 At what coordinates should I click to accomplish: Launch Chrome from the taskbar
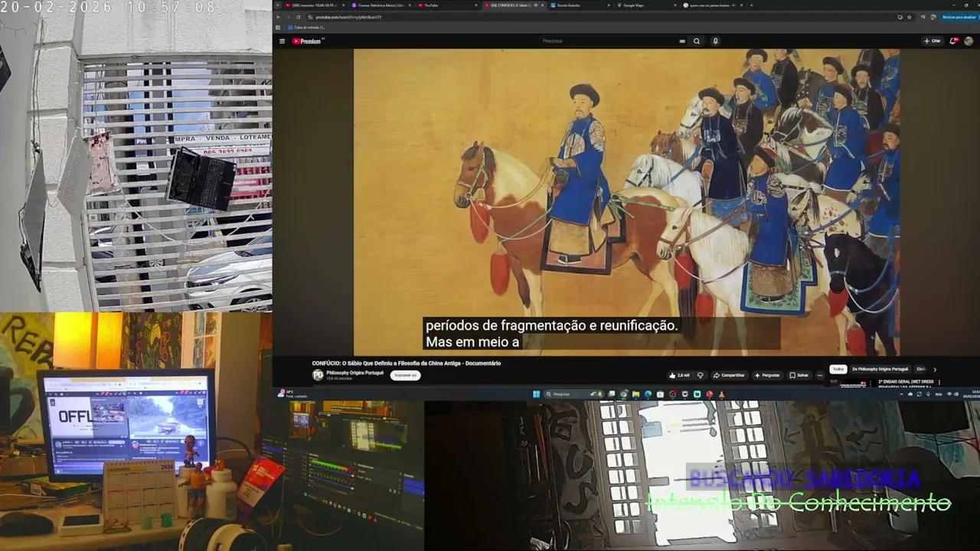624,394
